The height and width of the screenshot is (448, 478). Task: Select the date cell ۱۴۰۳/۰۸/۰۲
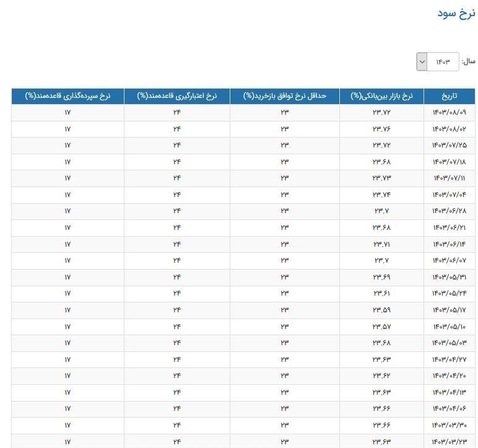449,129
